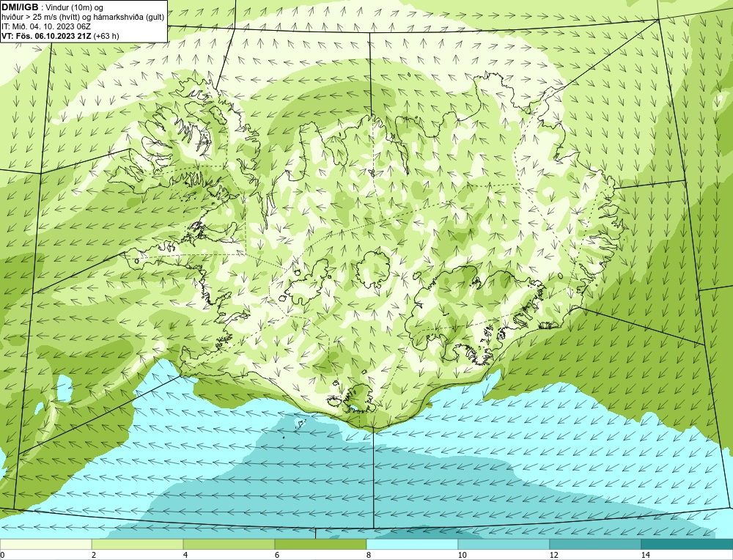733x560 pixels.
Task: Select the 8–10 m/s light cyan swatch
Action: click(x=412, y=544)
